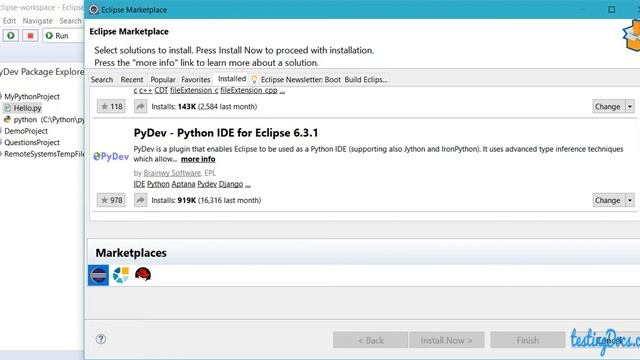The height and width of the screenshot is (360, 640).
Task: Click the PyDev Package Explorer view title
Action: pos(41,72)
